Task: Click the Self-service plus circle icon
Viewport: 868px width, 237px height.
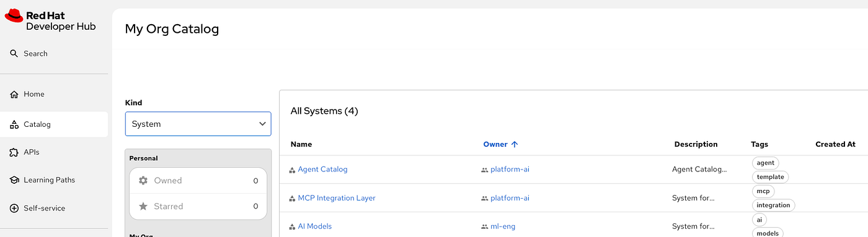Action: [14, 209]
